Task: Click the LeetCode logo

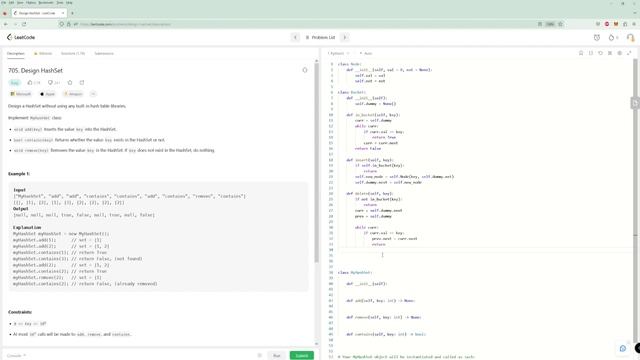Action: point(21,37)
